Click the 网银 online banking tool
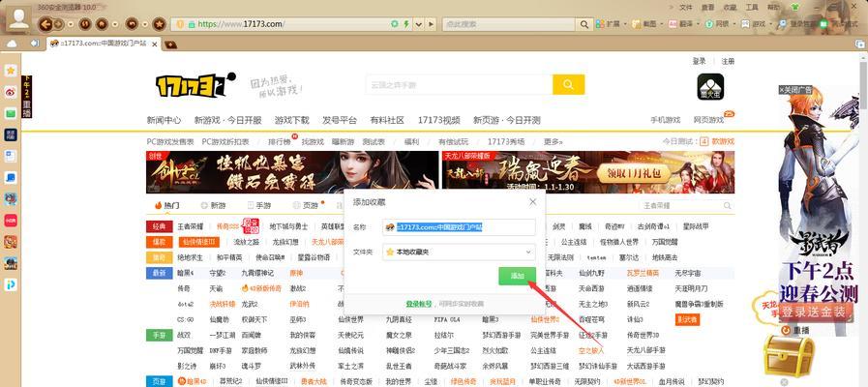The image size is (868, 387). point(717,24)
